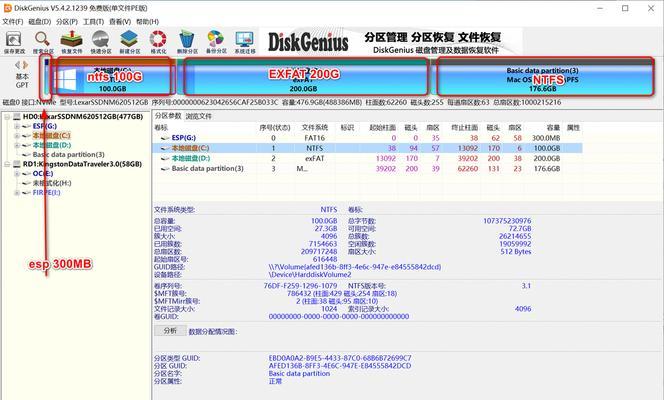Open the 查看(V) menu
Viewport: 664px width, 400px height.
120,22
